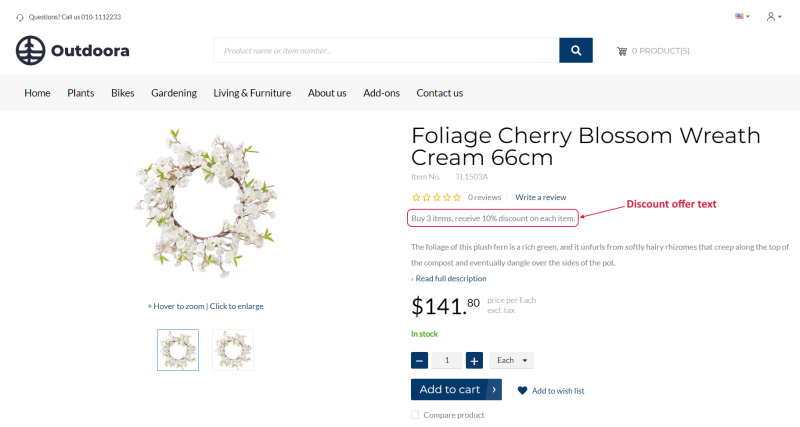
Task: Click the product search input field
Action: (x=385, y=50)
